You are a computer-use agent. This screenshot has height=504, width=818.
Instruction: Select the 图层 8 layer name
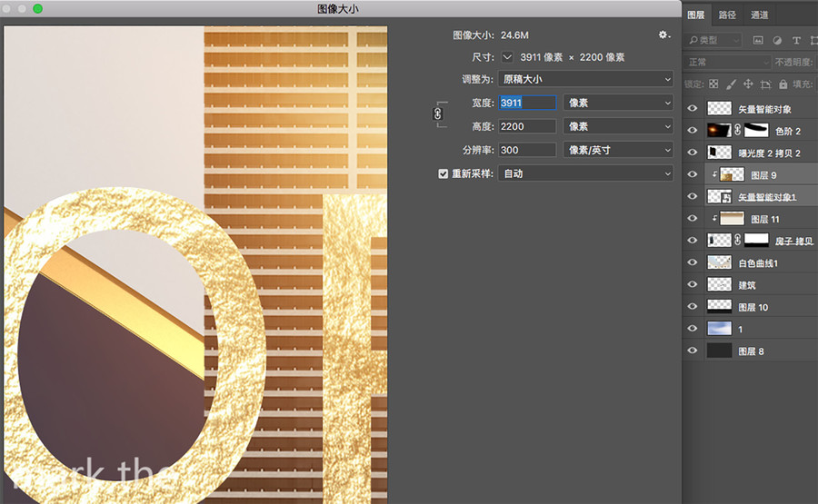751,351
